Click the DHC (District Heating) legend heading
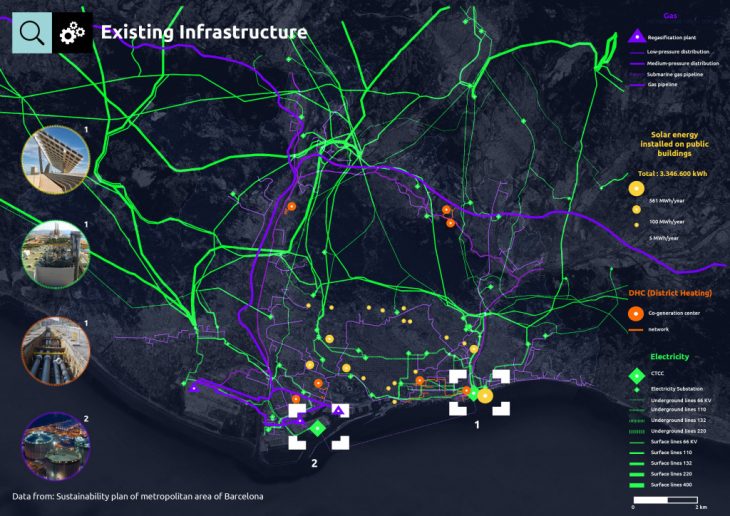This screenshot has width=730, height=516. [x=670, y=293]
